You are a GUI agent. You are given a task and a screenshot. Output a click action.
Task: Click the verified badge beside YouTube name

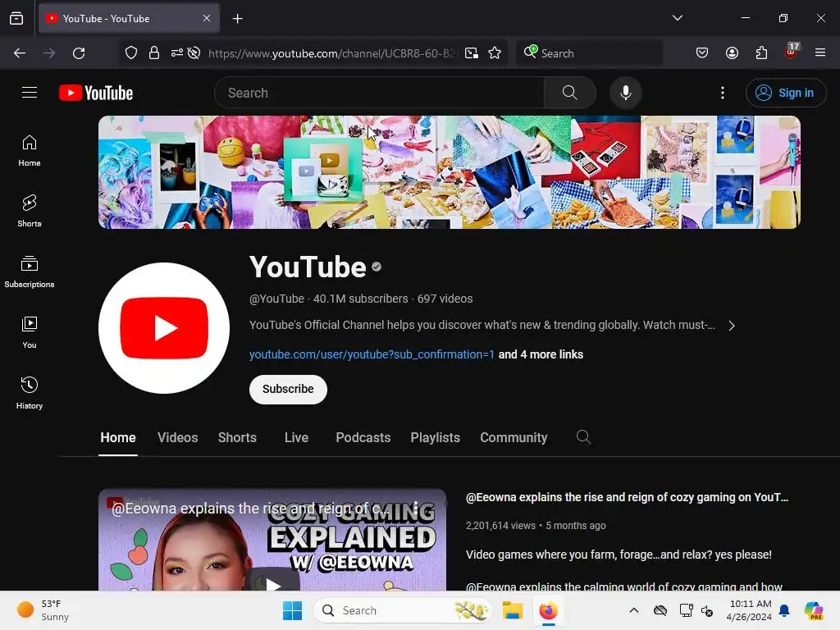pos(377,267)
